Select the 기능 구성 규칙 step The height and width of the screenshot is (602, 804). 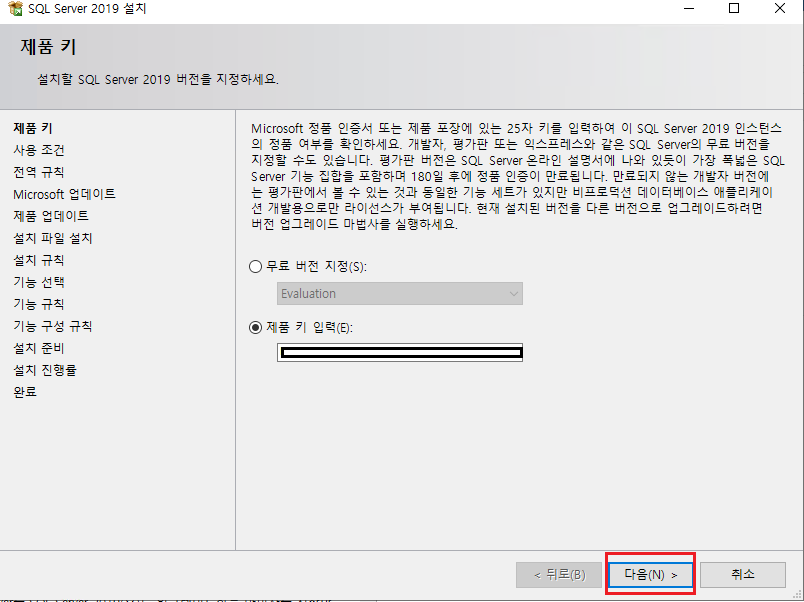(x=53, y=327)
